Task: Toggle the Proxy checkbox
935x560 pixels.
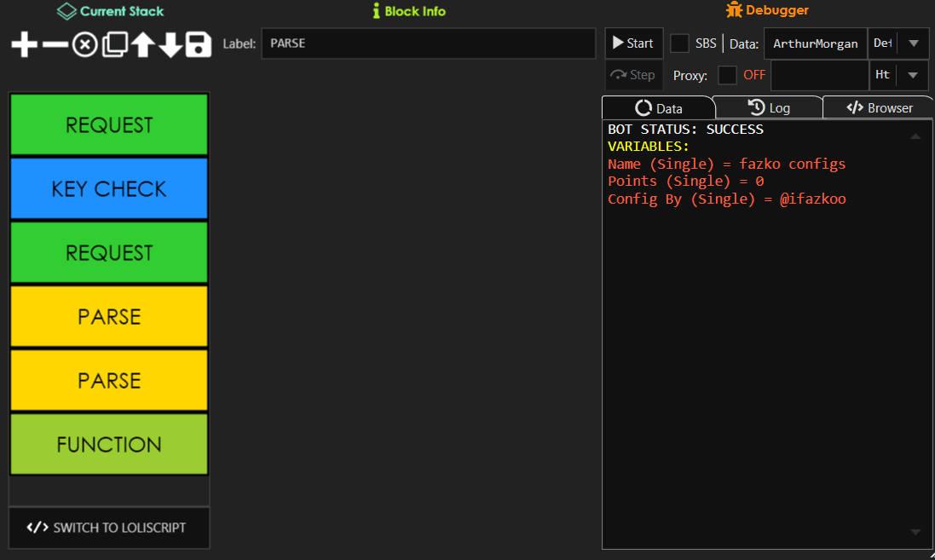Action: point(727,75)
